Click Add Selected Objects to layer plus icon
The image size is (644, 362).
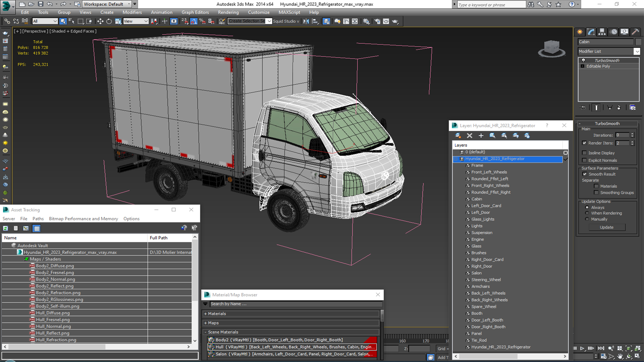pyautogui.click(x=481, y=135)
